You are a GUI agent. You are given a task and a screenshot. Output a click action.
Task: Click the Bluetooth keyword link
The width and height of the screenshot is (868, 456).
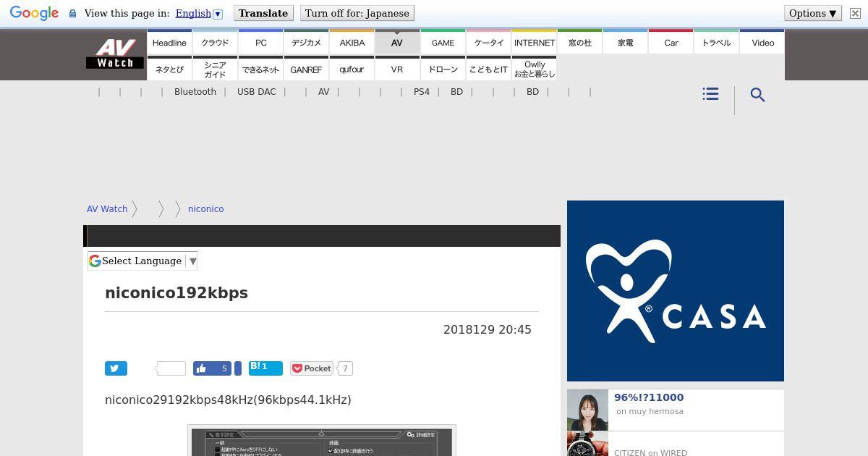click(195, 92)
